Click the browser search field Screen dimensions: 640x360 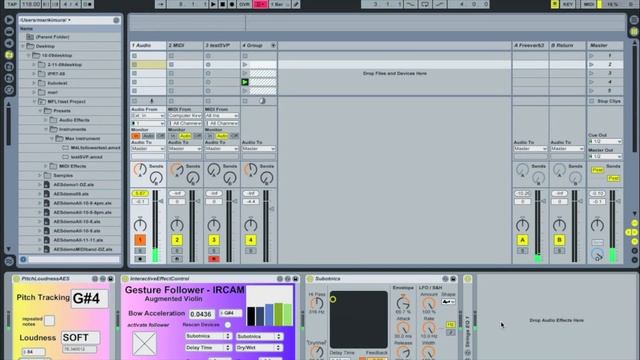pos(73,259)
